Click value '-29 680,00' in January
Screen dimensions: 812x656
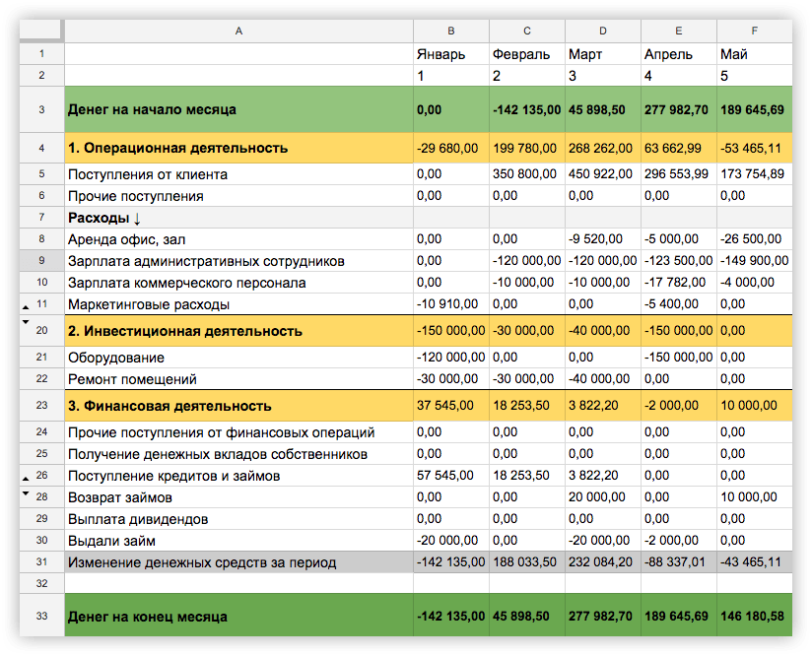click(451, 148)
